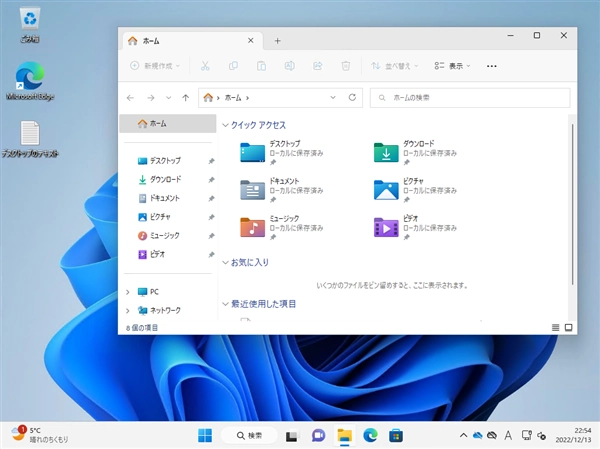Collapse the クイック アクセス section

coord(225,125)
